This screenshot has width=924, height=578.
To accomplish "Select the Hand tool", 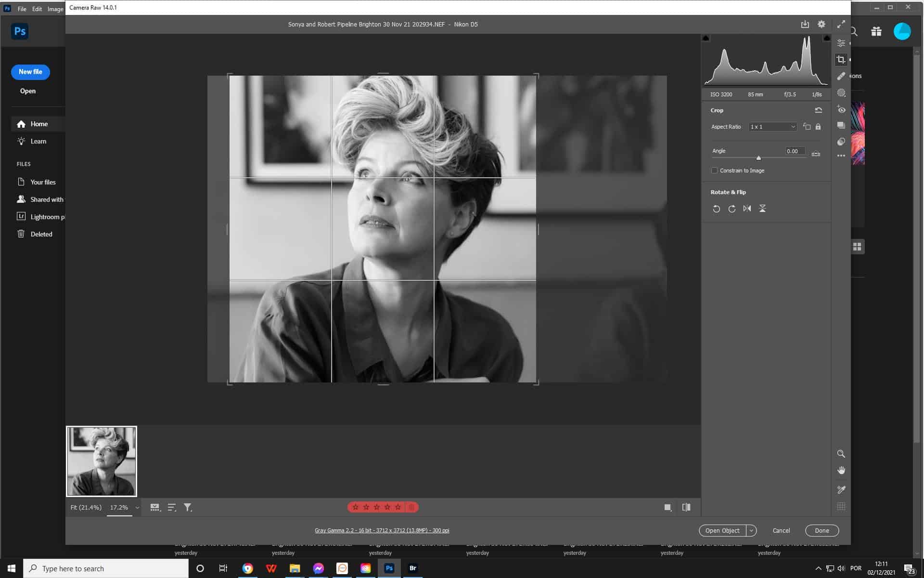I will (841, 470).
